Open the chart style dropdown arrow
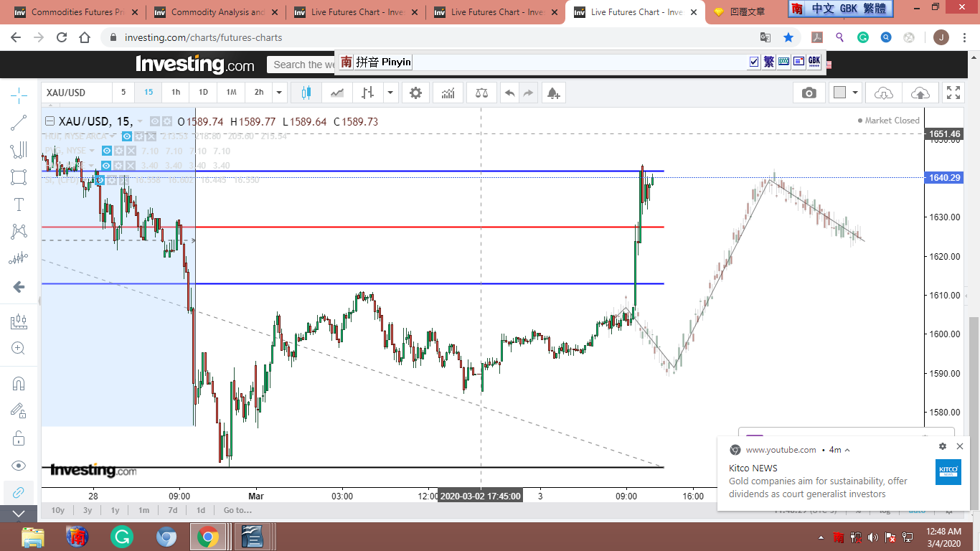 (x=390, y=93)
